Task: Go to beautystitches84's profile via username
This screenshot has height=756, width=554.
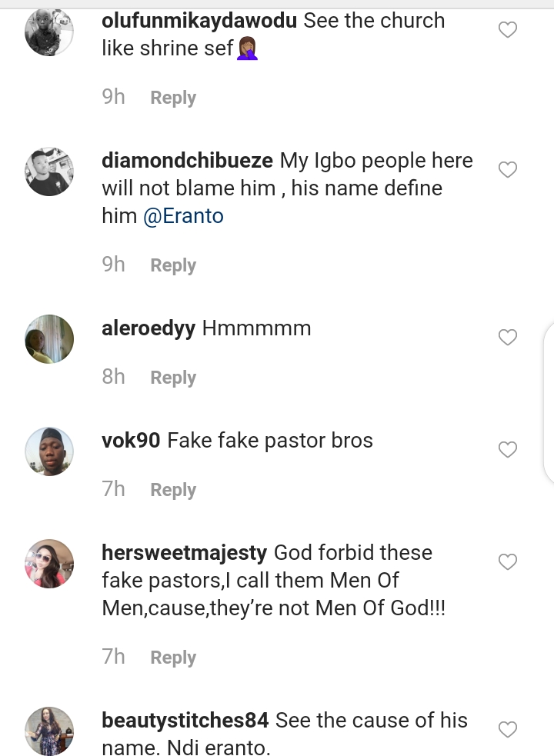Action: click(x=185, y=721)
